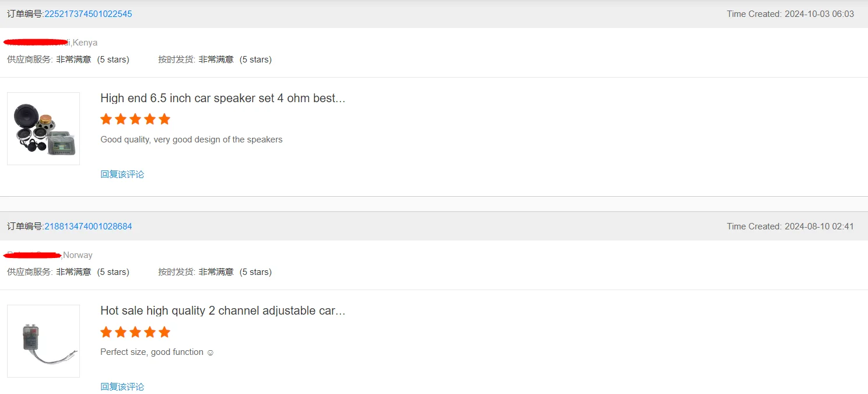Click Time Created 2024-10-03 06:03 timestamp

(x=790, y=14)
